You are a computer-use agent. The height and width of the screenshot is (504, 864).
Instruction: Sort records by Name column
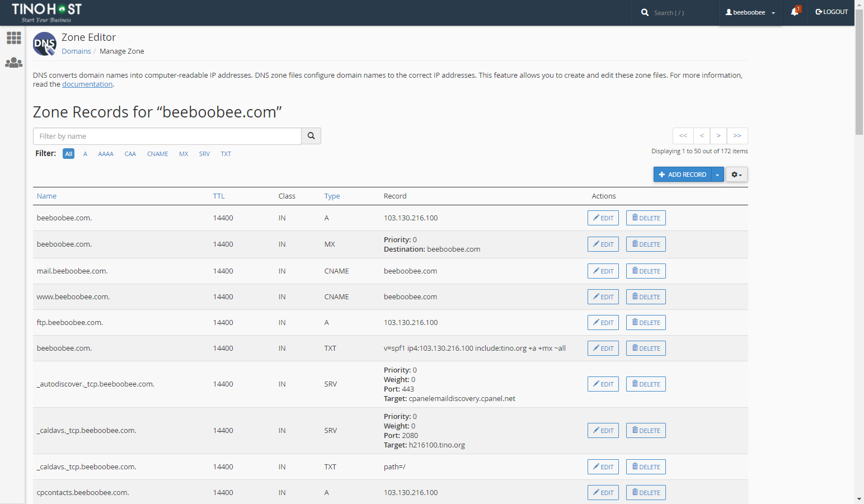pos(46,196)
